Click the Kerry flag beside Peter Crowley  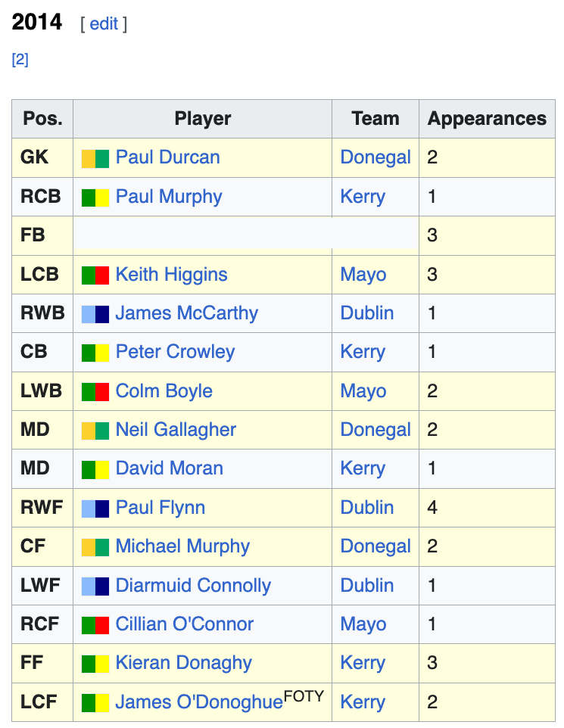[x=95, y=353]
